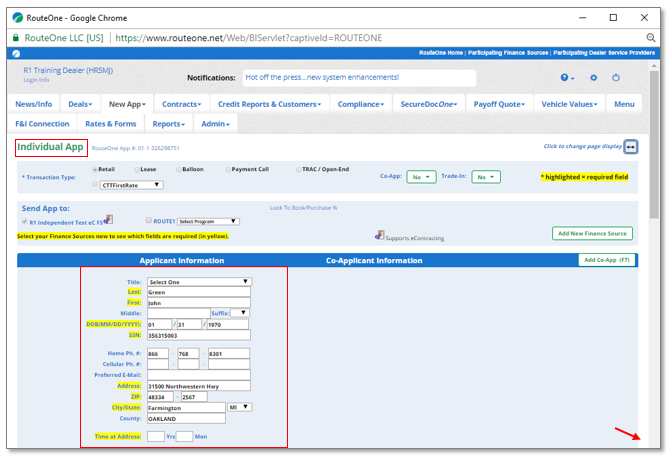Screen dimensions: 671x459
Task: Open the state MI dropdown
Action: point(240,407)
